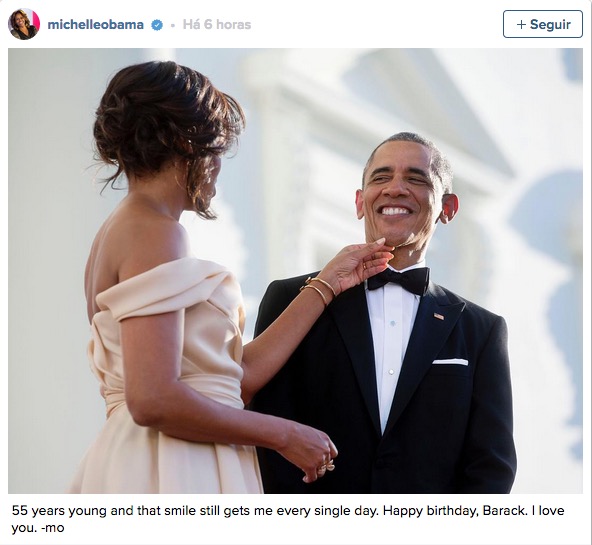The height and width of the screenshot is (545, 592).
Task: Click the michelleobama username link
Action: point(96,25)
